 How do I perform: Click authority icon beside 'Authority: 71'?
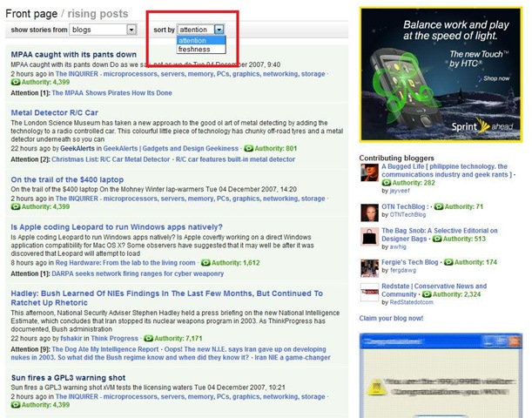tap(439, 206)
